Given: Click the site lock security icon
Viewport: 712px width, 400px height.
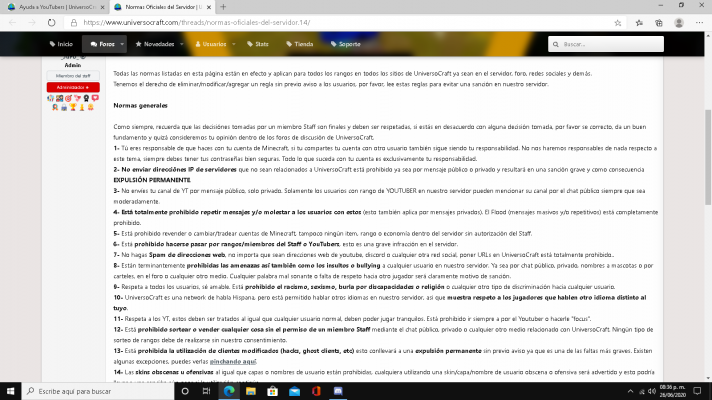Looking at the screenshot, I should click(74, 23).
